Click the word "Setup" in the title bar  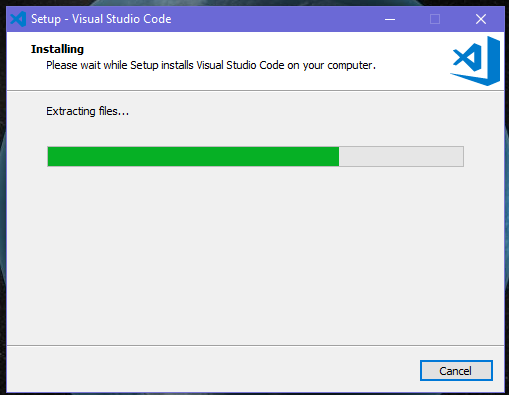46,19
